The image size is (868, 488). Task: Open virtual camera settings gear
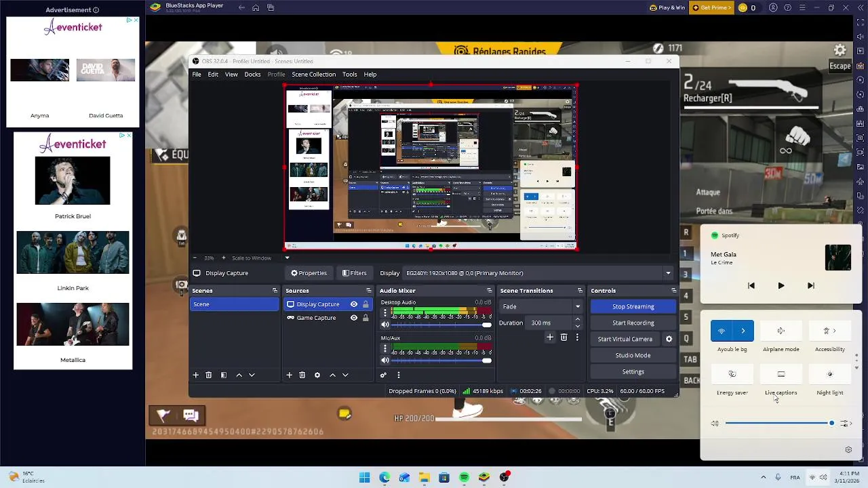click(x=669, y=339)
